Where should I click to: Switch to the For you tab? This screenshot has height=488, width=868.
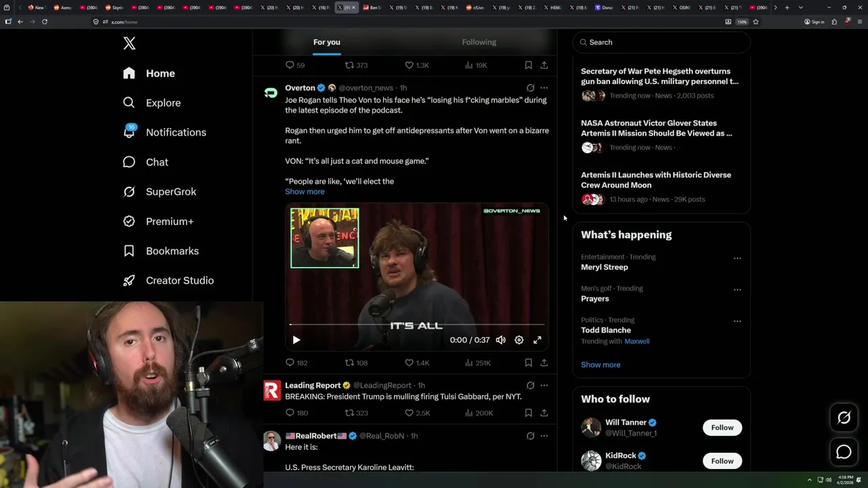click(327, 42)
